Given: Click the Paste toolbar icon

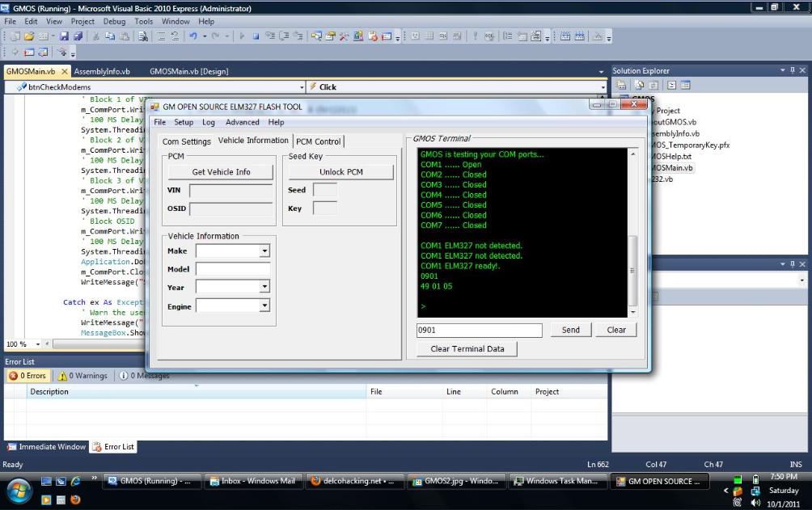Looking at the screenshot, I should pos(125,36).
